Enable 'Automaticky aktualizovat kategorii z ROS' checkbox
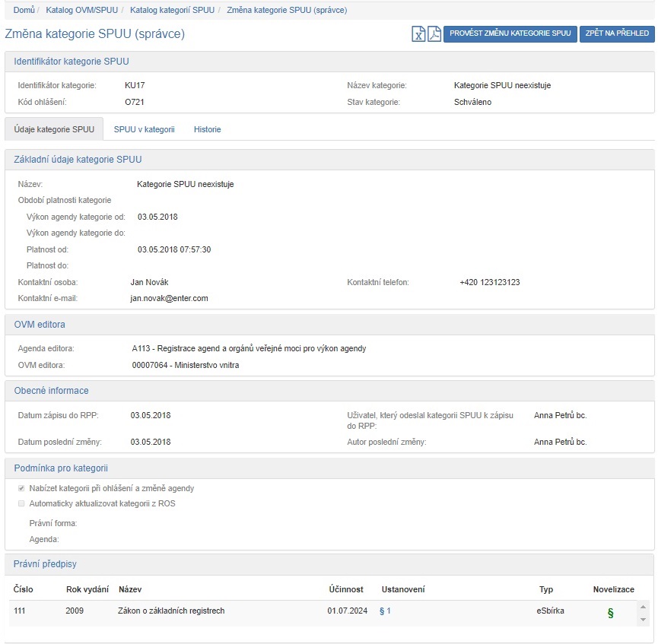 point(22,503)
